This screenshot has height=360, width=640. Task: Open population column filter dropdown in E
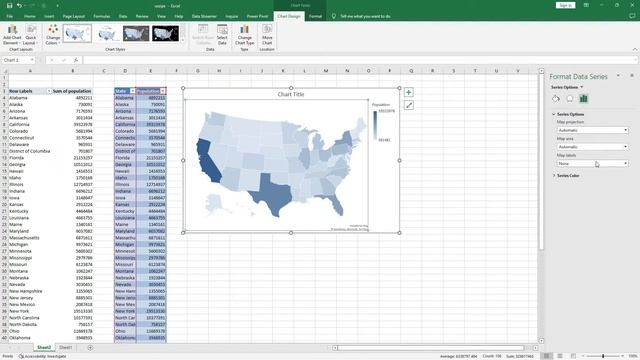pyautogui.click(x=162, y=91)
